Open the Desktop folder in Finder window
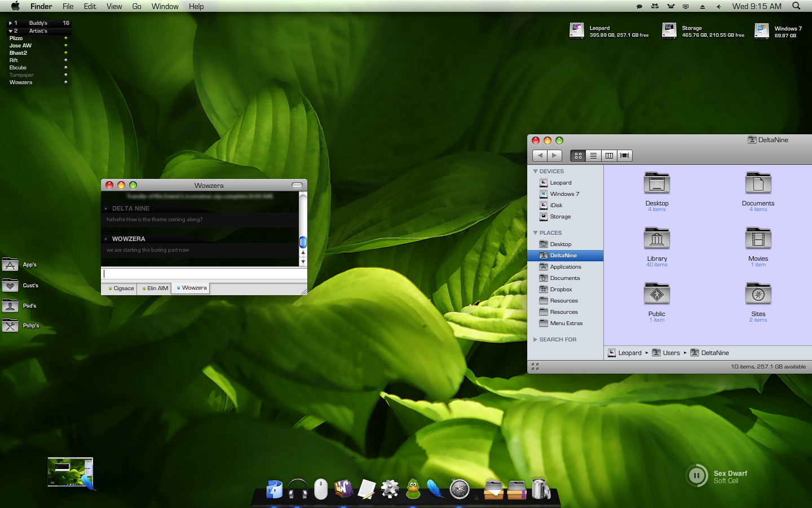812x508 pixels. point(657,183)
